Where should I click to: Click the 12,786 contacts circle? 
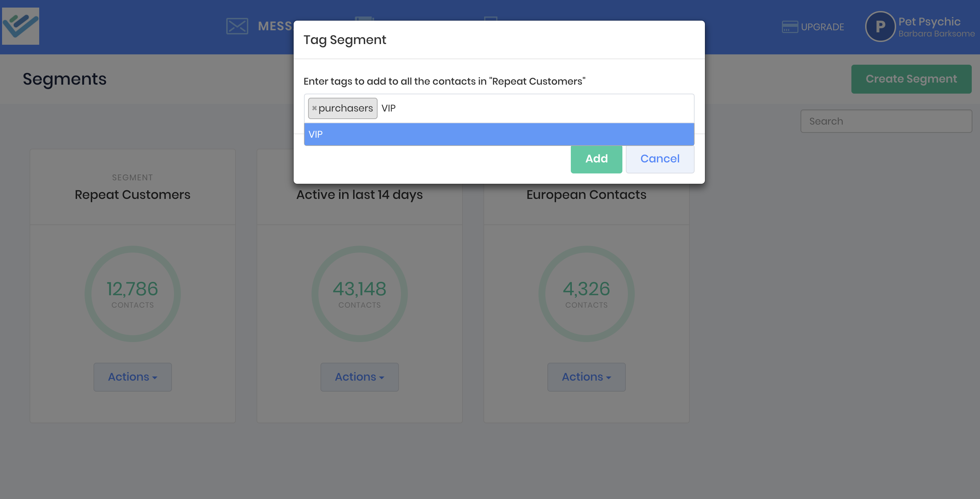132,294
